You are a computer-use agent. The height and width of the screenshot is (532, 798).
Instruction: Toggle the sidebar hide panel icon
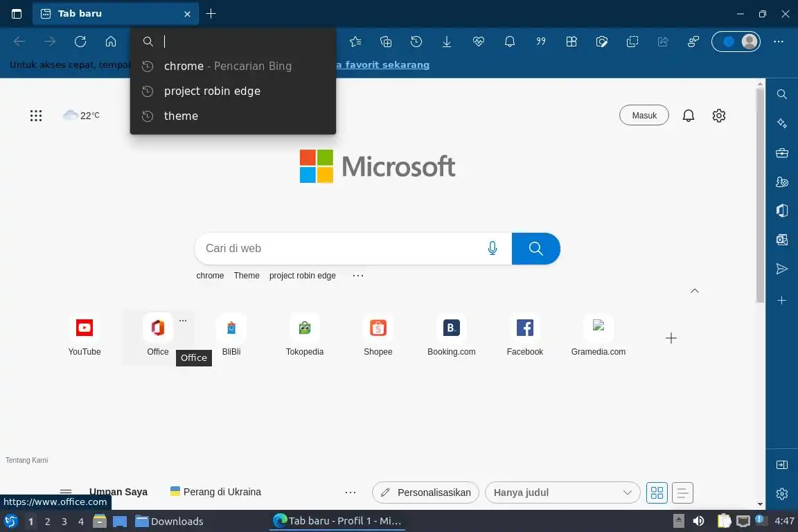click(x=782, y=465)
